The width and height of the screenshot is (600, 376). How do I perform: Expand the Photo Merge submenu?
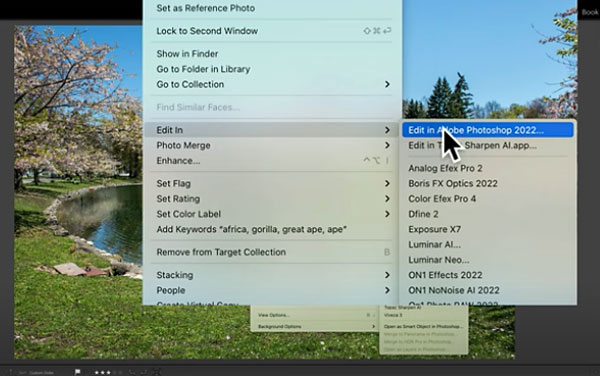(272, 145)
